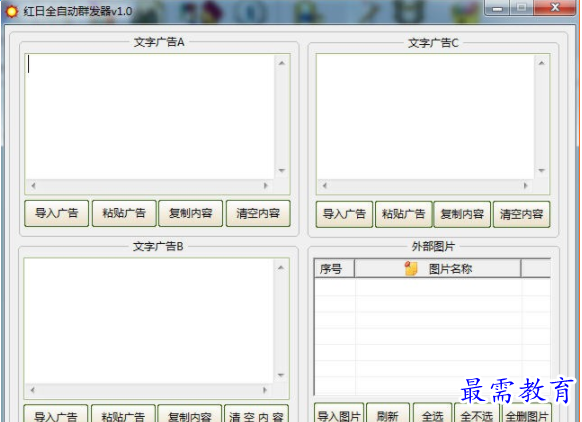Focus the 文字广告A text area
Screen dimensions: 582x422
coord(150,117)
